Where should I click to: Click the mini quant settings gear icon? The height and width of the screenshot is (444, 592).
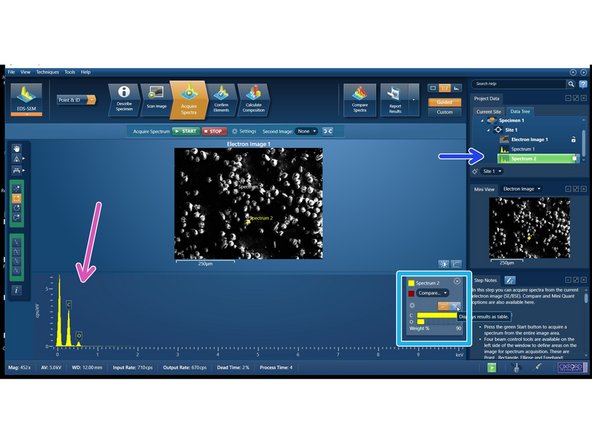(x=412, y=305)
